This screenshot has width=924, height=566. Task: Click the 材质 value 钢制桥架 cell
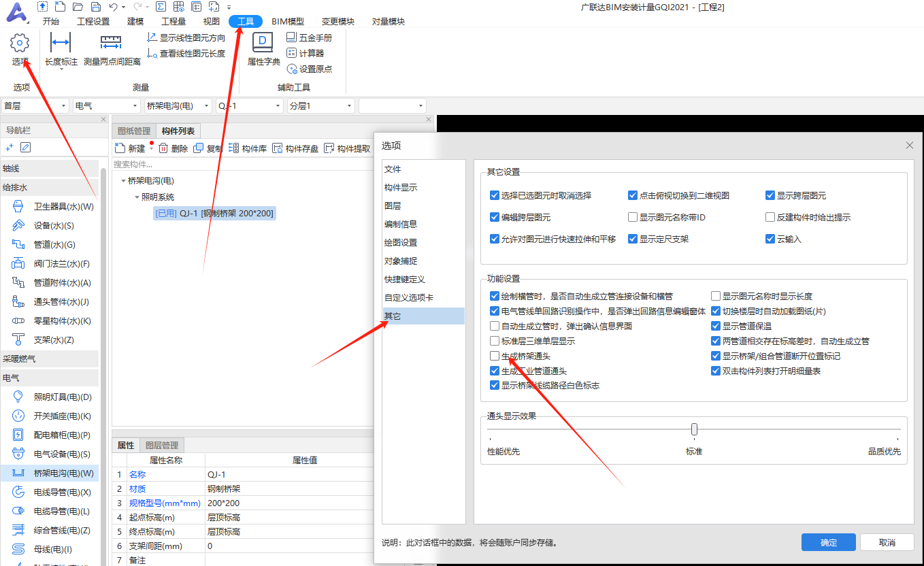coord(288,488)
